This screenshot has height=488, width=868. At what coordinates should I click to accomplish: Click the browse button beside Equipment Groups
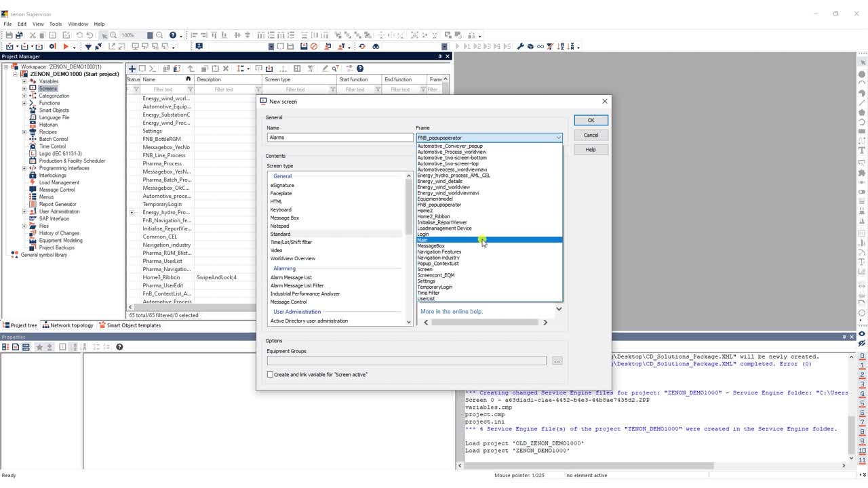tap(557, 361)
